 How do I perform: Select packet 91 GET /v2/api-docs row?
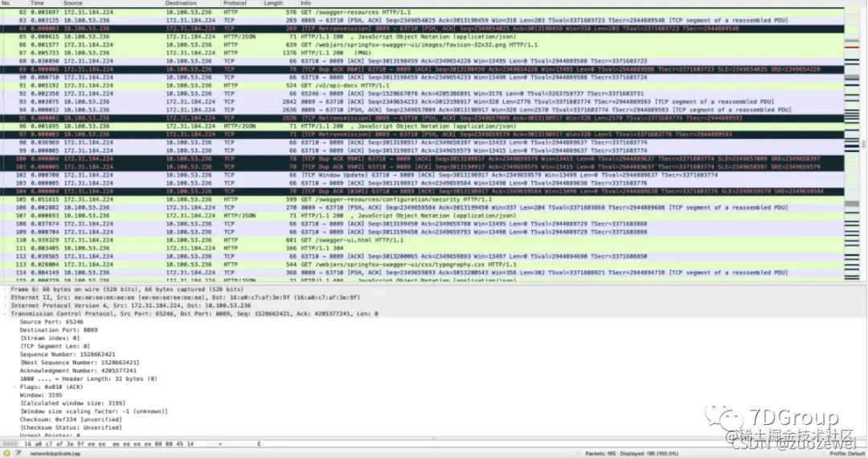[422, 86]
